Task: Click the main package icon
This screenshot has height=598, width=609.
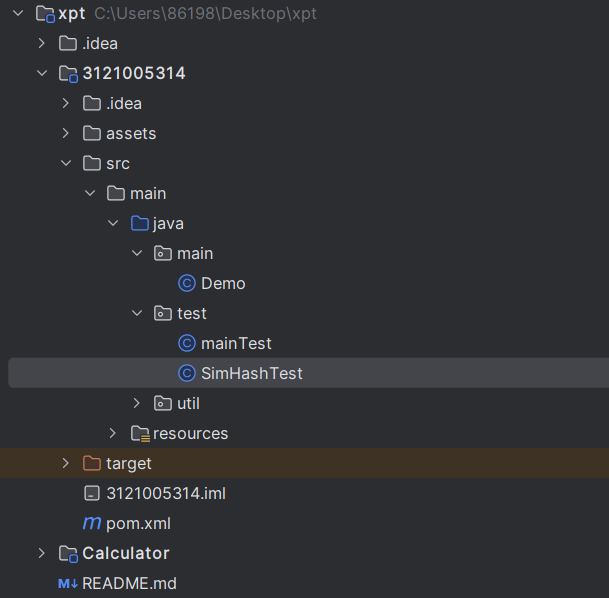Action: [x=163, y=253]
